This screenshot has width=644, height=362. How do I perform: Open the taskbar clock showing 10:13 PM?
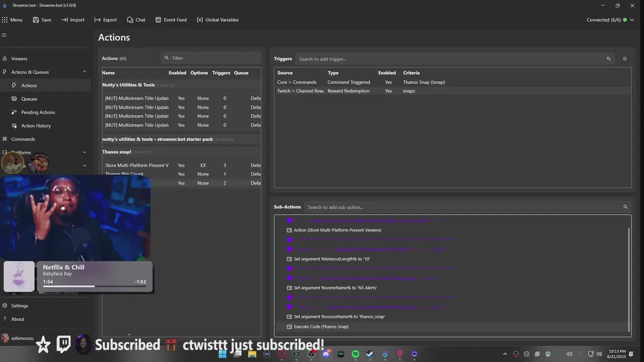pos(617,354)
